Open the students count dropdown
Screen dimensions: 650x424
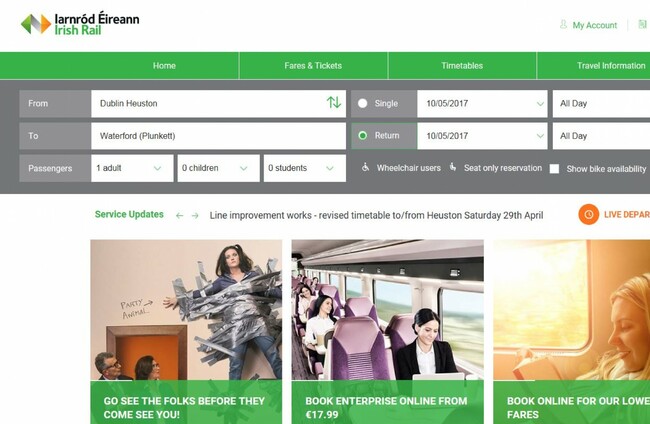point(304,168)
